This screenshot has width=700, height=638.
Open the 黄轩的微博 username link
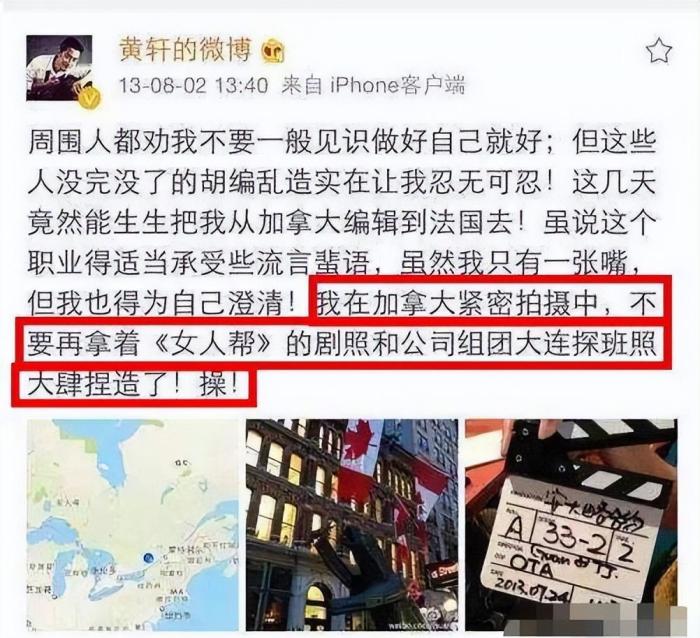click(185, 49)
